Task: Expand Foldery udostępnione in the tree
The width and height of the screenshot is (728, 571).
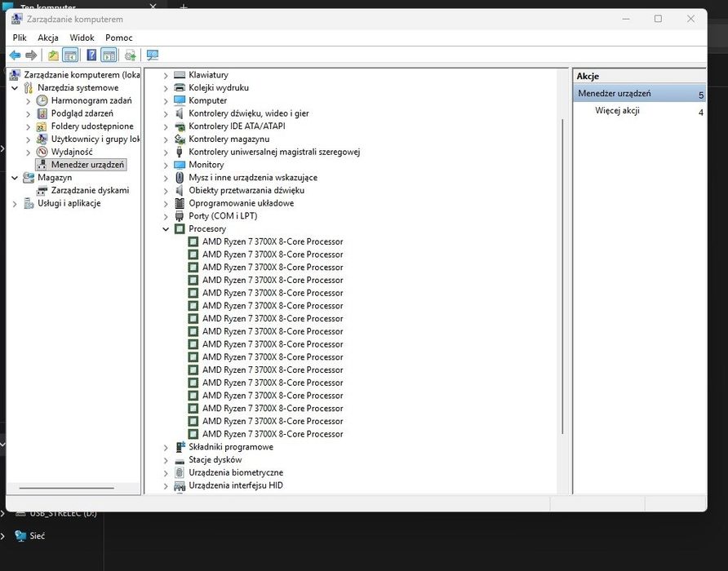Action: [29, 126]
